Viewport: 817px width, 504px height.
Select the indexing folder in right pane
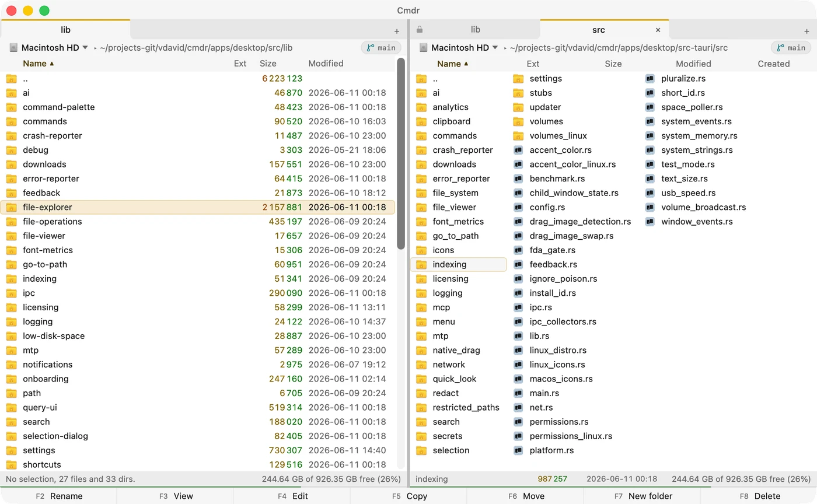click(x=458, y=264)
